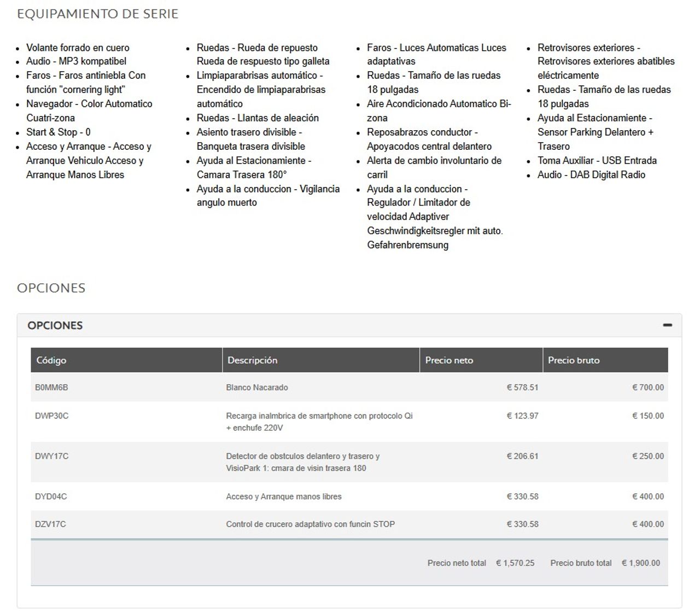Screen dimensions: 700x612
Task: Click gross price € 250.00
Action: [x=648, y=456]
